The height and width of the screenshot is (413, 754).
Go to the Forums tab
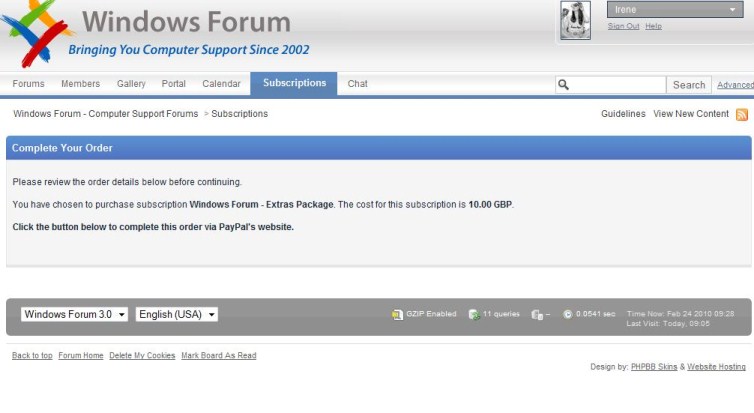[x=28, y=84]
